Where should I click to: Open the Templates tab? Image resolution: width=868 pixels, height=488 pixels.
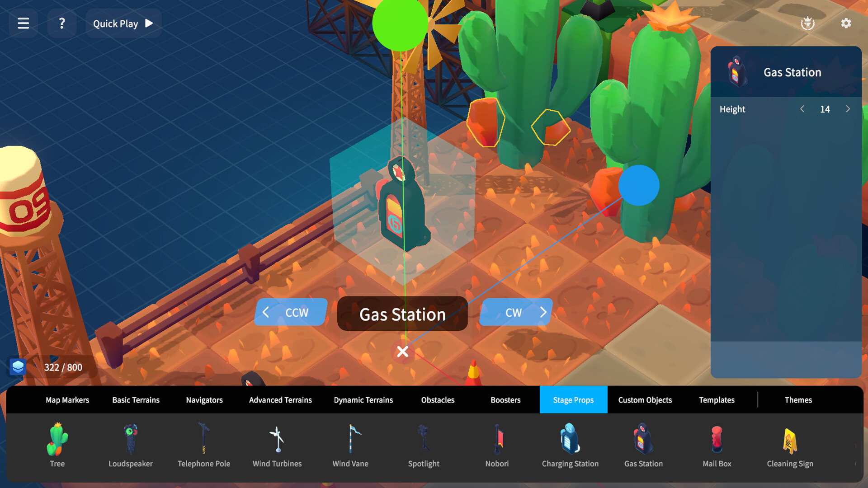pyautogui.click(x=717, y=400)
